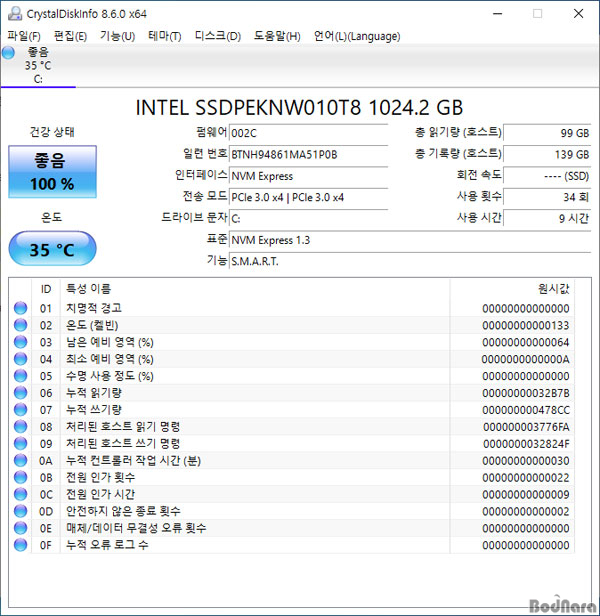The image size is (600, 616).
Task: Click status orb for 02 온도 (켈빈)
Action: click(20, 325)
